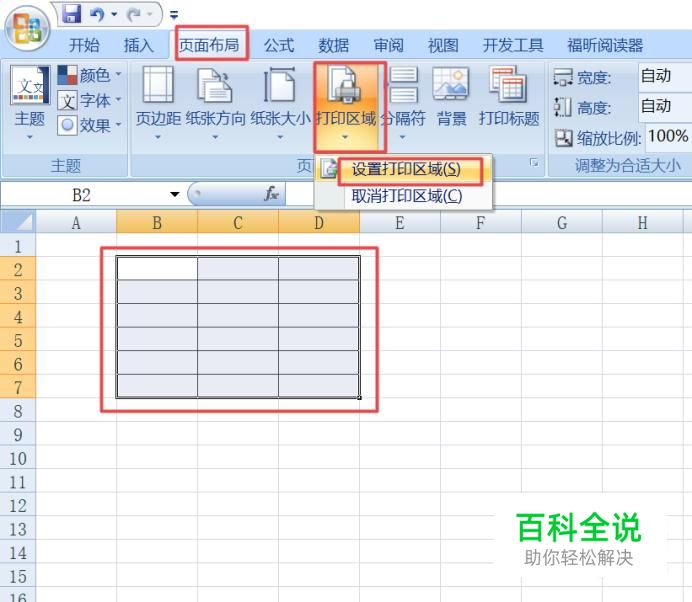The width and height of the screenshot is (692, 602).
Task: Save the workbook with the floppy icon
Action: (71, 14)
